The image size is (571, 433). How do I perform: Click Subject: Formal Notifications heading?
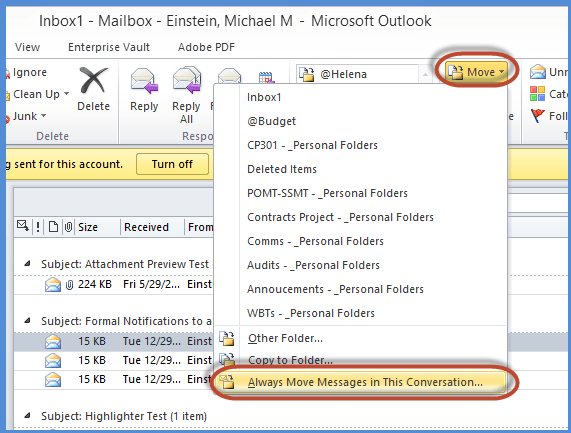[x=126, y=321]
